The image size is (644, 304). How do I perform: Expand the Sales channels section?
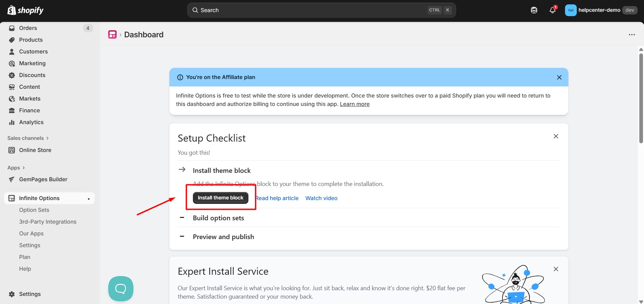point(28,138)
